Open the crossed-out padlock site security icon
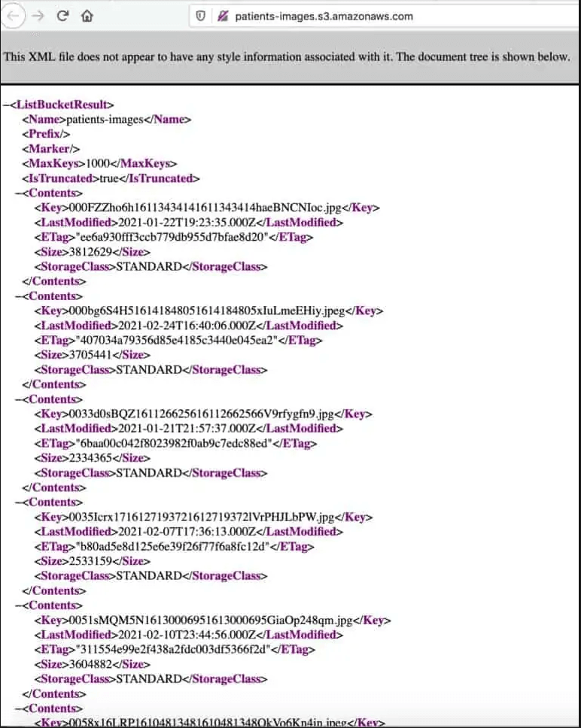The width and height of the screenshot is (581, 728). [x=223, y=17]
